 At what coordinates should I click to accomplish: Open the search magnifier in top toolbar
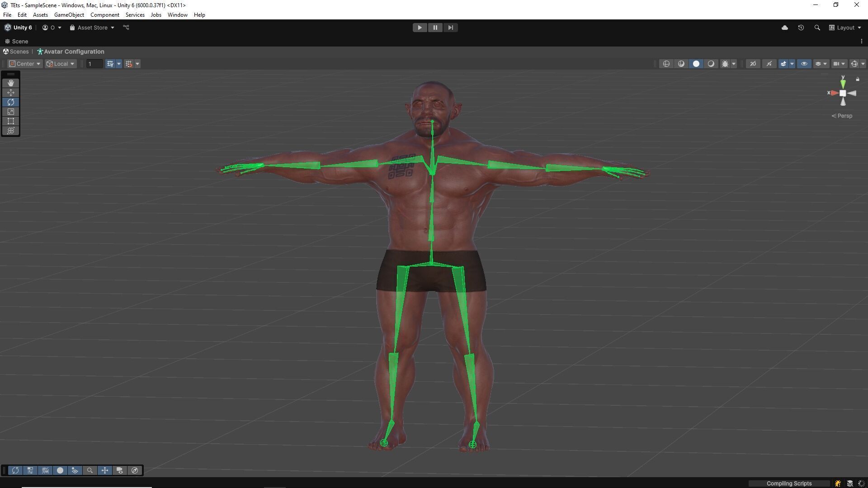(x=817, y=28)
